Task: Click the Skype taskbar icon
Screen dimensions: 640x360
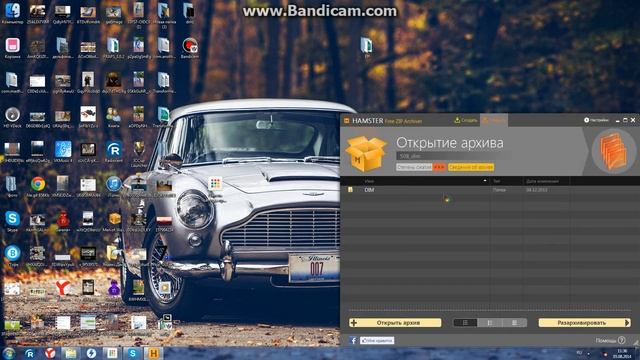Action: 133,353
